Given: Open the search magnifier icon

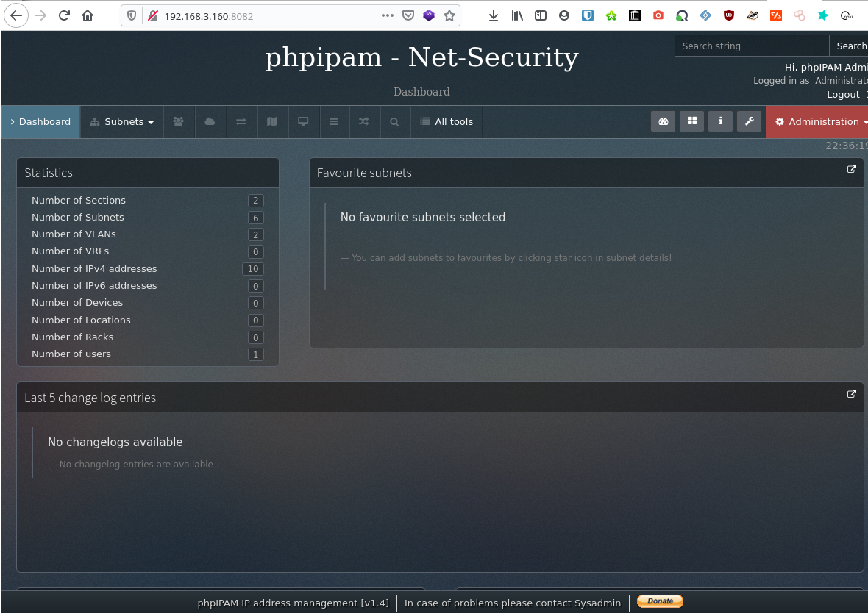Looking at the screenshot, I should (x=394, y=121).
